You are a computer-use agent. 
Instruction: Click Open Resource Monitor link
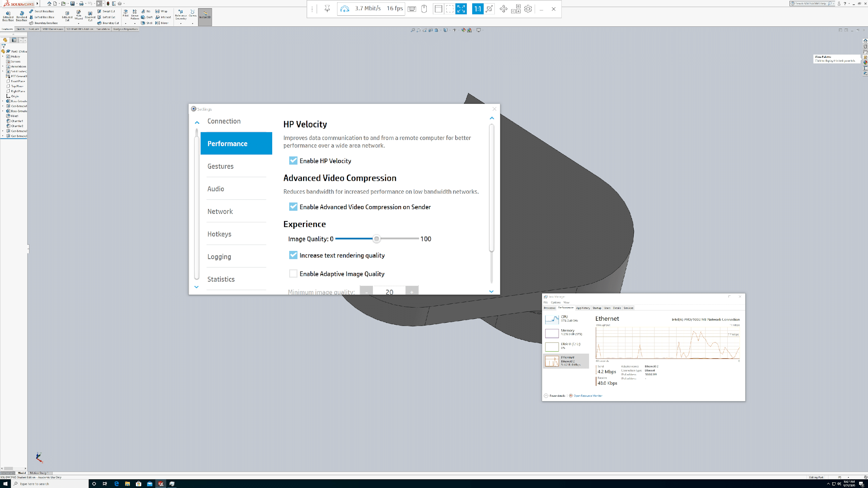pos(588,396)
